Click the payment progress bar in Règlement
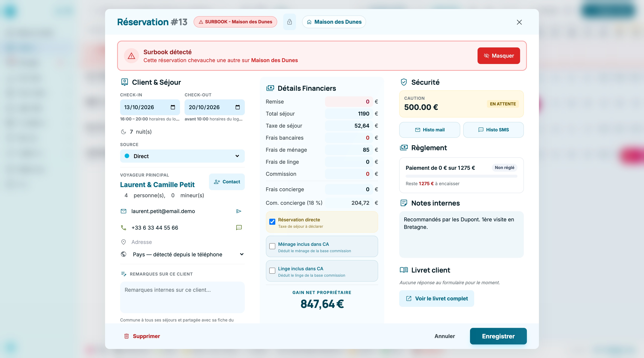The height and width of the screenshot is (358, 644). (x=461, y=176)
